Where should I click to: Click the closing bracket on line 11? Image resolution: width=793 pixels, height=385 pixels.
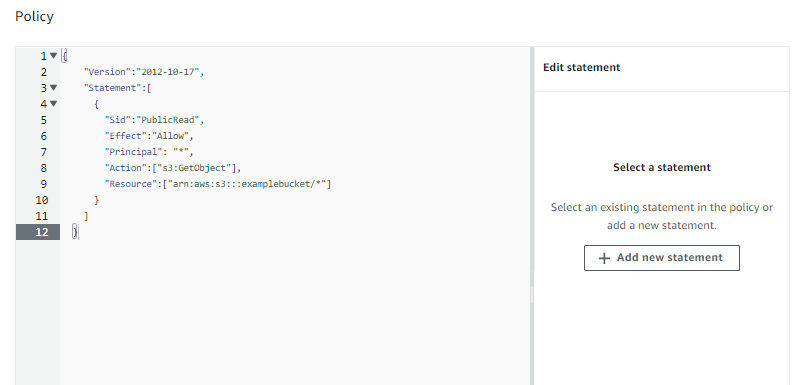pos(86,216)
